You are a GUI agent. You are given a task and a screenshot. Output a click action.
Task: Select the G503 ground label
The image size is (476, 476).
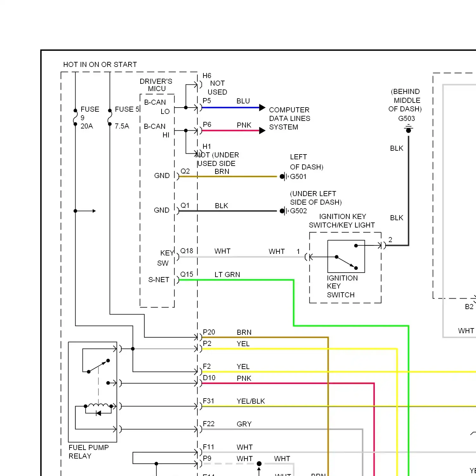pyautogui.click(x=407, y=118)
